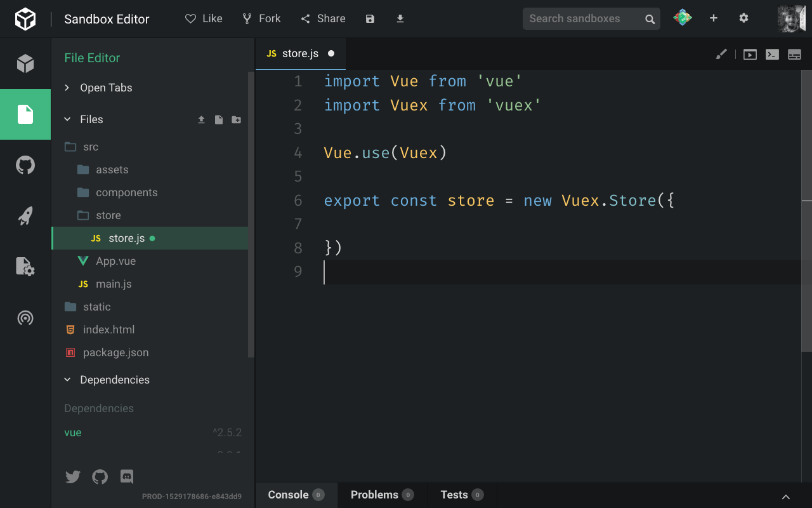
Task: Create a new file in Files
Action: click(218, 119)
